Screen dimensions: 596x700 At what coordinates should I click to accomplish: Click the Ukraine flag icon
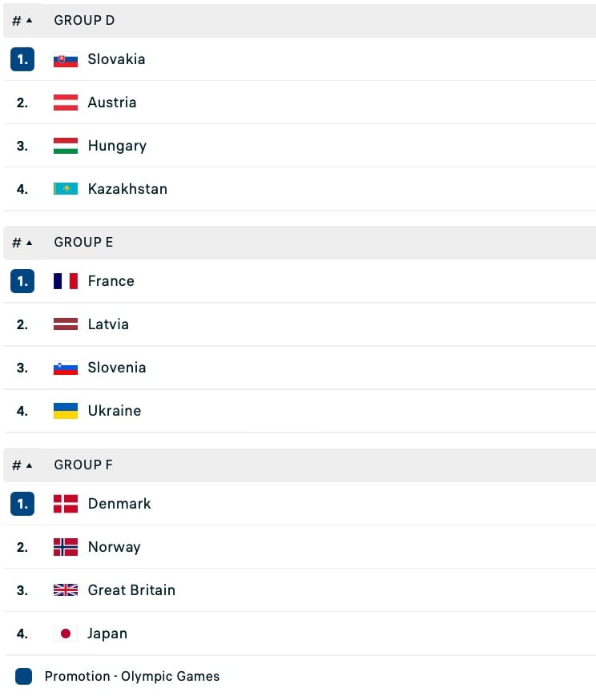[x=66, y=411]
